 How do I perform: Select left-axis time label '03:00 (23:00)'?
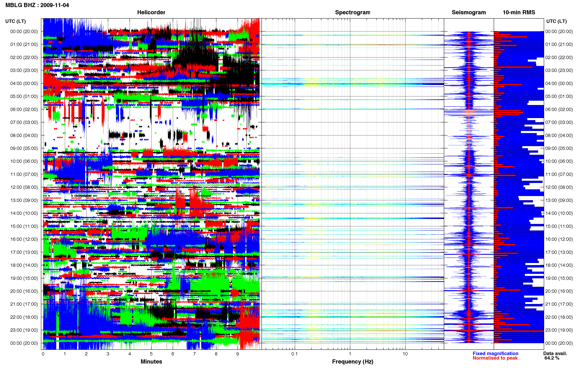click(x=24, y=70)
